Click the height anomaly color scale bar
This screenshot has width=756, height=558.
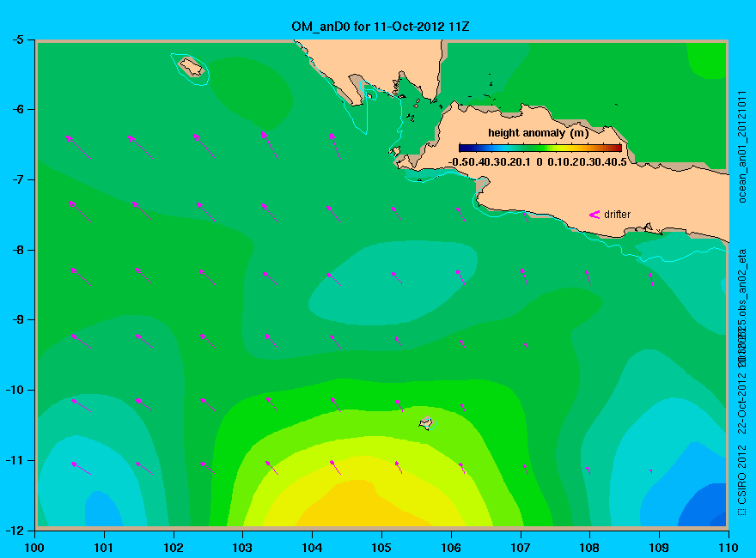tap(540, 148)
